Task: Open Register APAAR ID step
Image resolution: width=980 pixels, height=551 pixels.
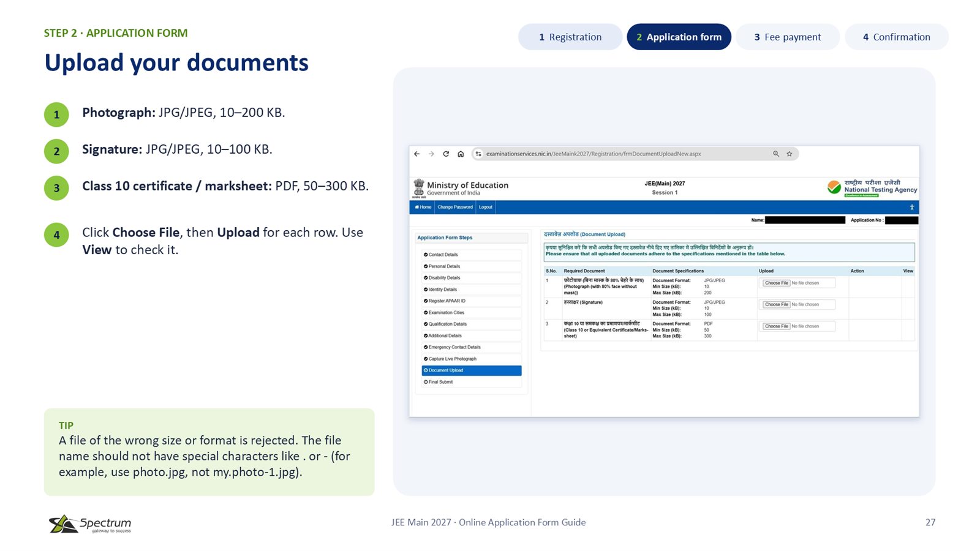Action: point(472,301)
